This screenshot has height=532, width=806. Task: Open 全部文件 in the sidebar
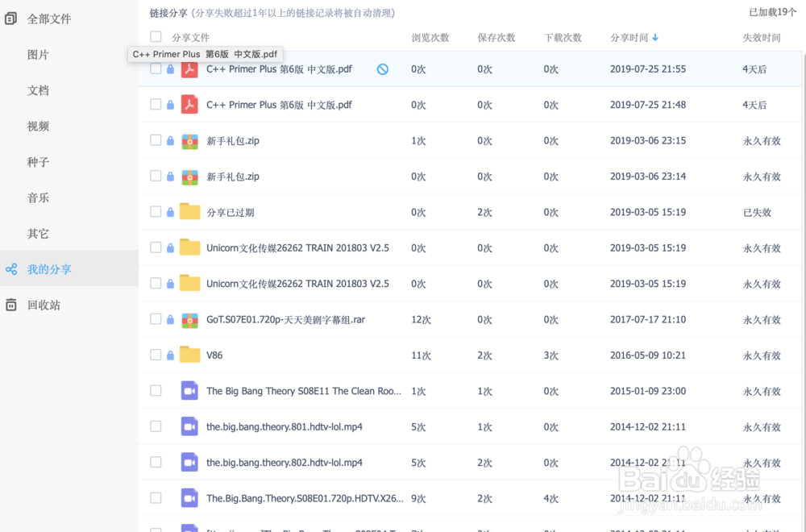(49, 19)
